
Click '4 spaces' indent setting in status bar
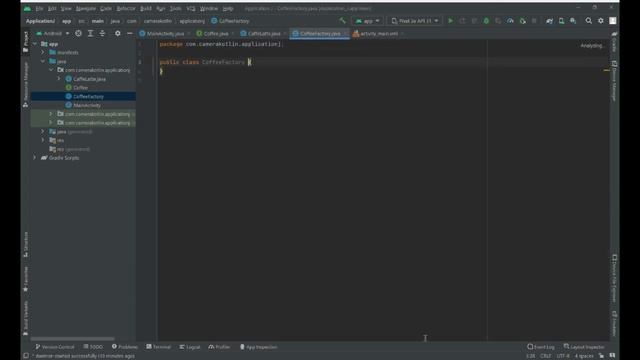point(584,356)
